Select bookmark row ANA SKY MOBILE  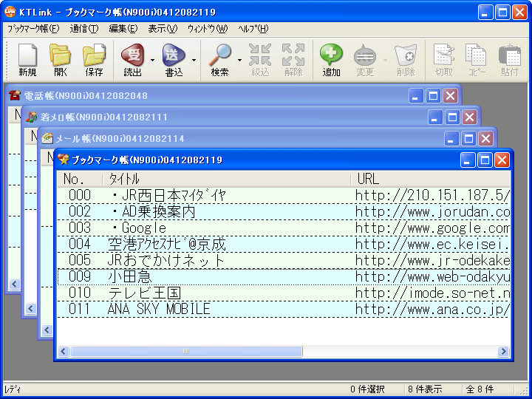[284, 309]
